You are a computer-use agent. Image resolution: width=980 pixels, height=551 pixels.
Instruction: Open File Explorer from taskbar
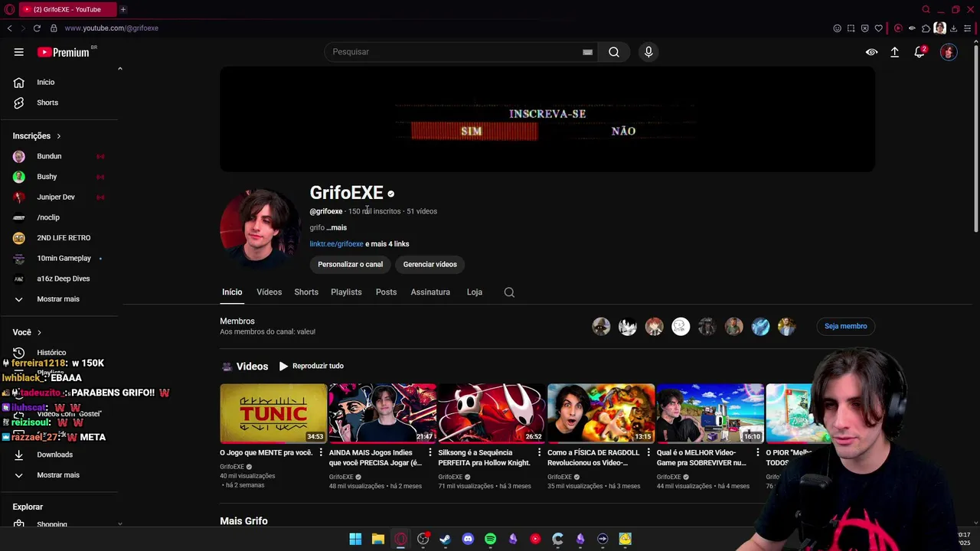tap(377, 539)
